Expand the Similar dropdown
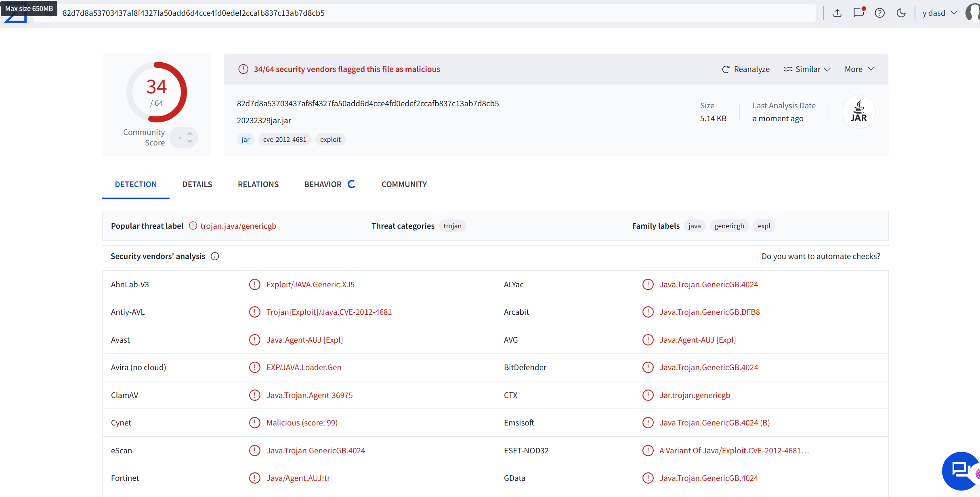The image size is (980, 497). click(807, 69)
